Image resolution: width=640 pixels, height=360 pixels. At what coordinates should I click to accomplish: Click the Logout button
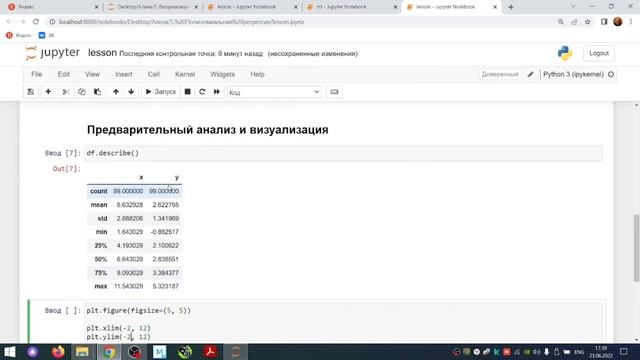[x=599, y=53]
